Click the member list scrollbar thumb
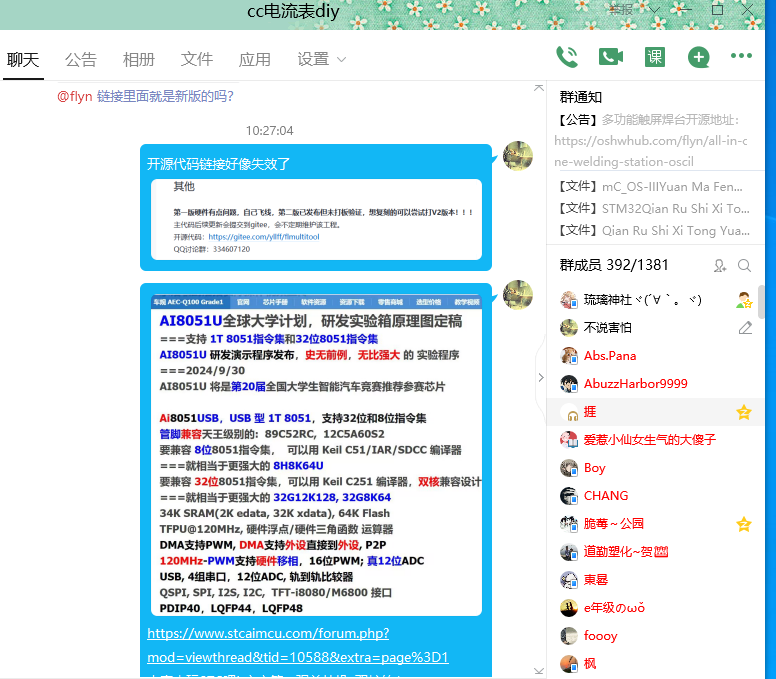776x679 pixels. (762, 301)
